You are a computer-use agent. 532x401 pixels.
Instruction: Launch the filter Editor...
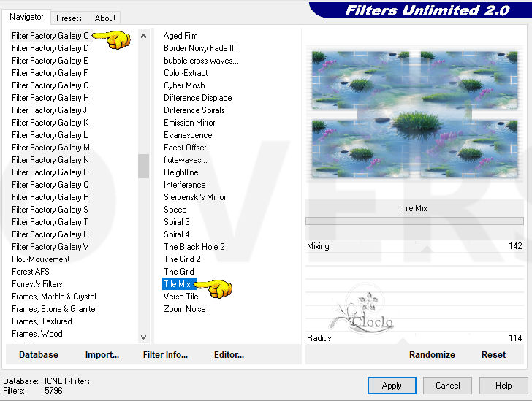(229, 355)
